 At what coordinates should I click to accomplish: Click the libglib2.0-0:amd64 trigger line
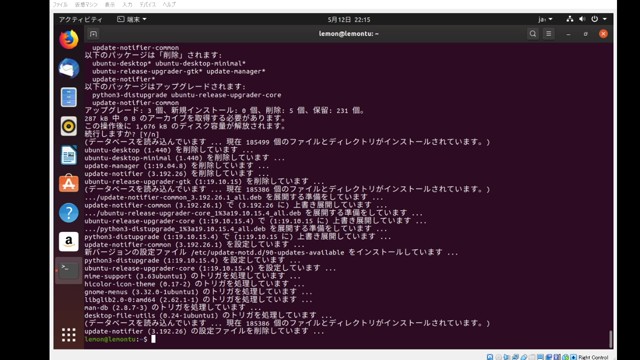pyautogui.click(x=198, y=300)
